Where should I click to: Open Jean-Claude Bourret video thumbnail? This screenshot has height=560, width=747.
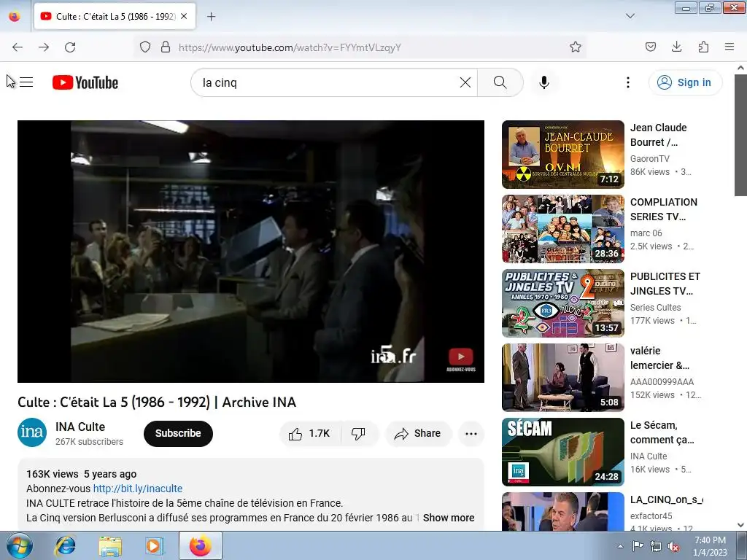[563, 155]
